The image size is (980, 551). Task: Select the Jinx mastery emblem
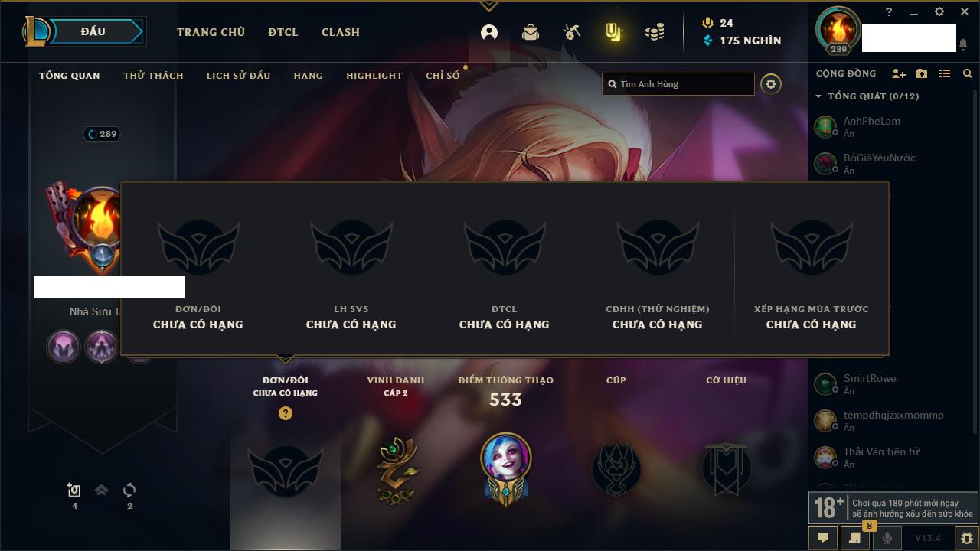point(506,468)
